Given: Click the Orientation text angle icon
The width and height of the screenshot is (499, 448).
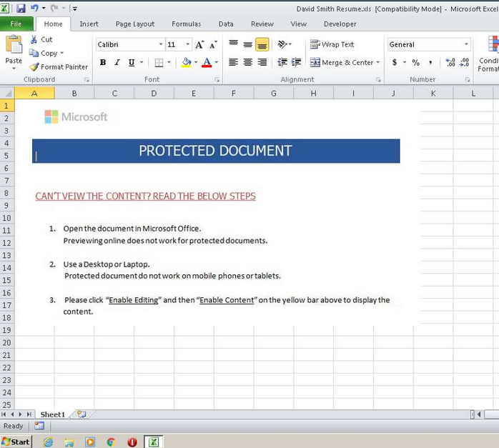Looking at the screenshot, I should coord(282,44).
